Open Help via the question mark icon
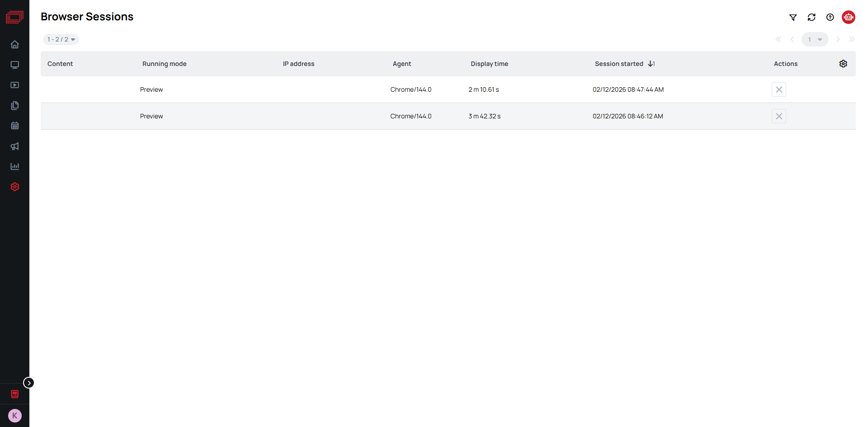Image resolution: width=868 pixels, height=427 pixels. point(830,17)
